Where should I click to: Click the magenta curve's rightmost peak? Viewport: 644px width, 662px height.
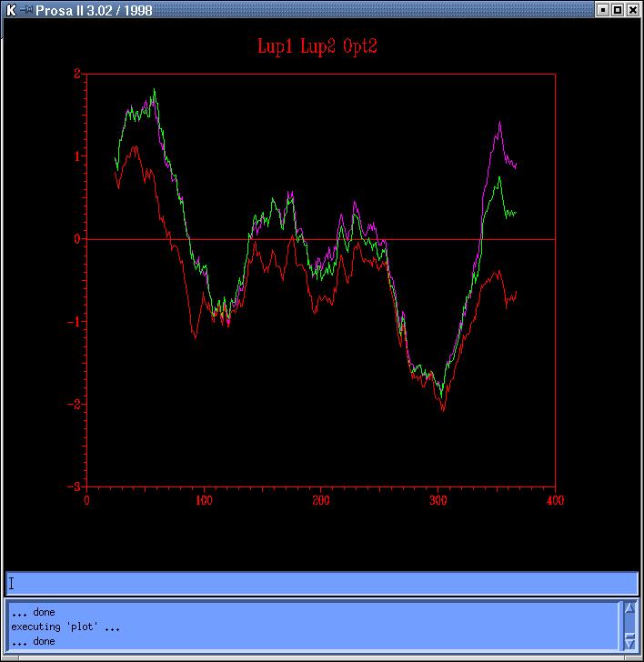[499, 123]
